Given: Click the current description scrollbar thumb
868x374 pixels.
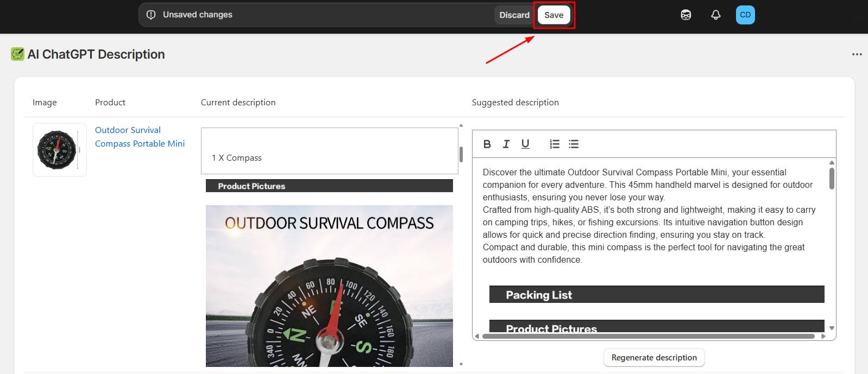Looking at the screenshot, I should tap(461, 155).
